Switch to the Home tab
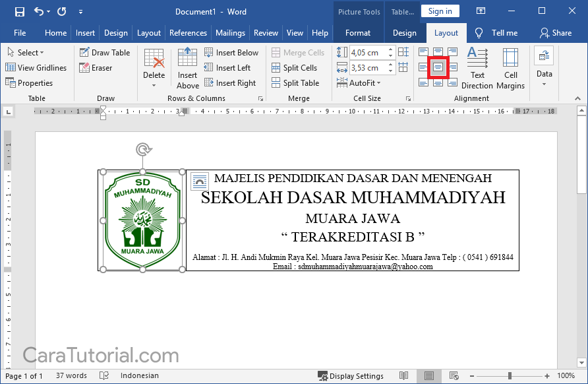Viewport: 588px width, 384px height. (x=55, y=33)
